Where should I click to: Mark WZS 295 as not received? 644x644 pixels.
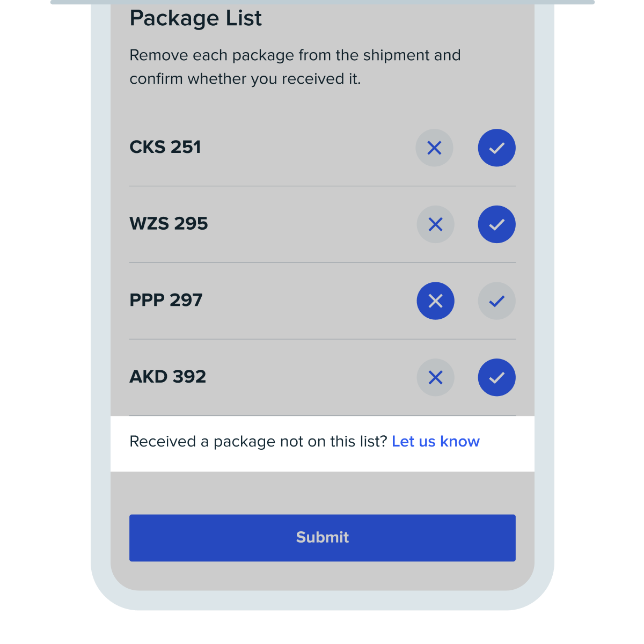click(436, 224)
